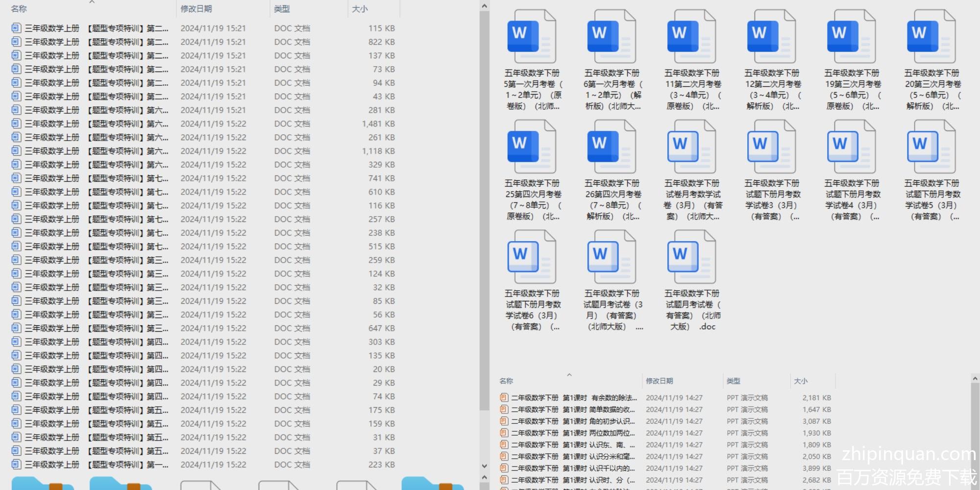The width and height of the screenshot is (980, 490).
Task: Sort left list by 大小 column header
Action: (360, 9)
